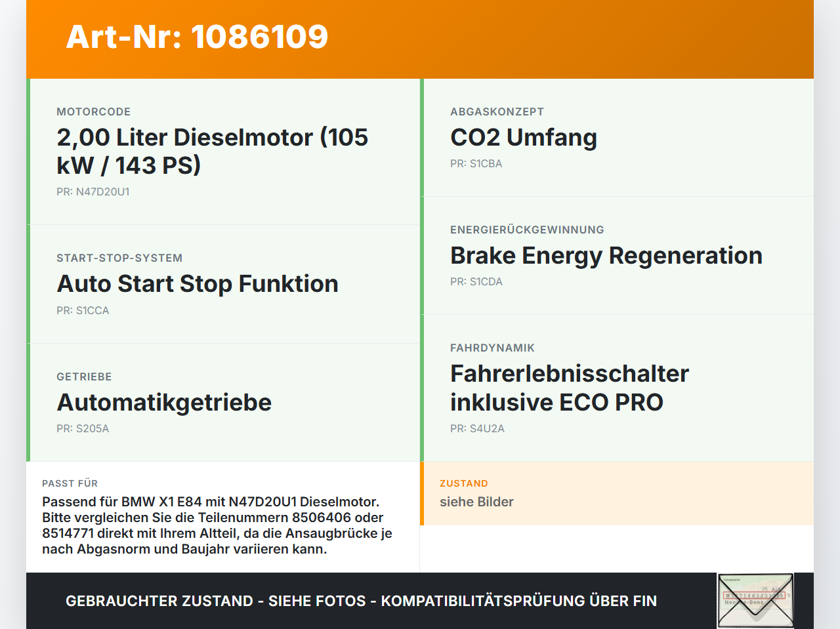Select the text 'PR: N47D20U1'
This screenshot has height=629, width=840.
coord(93,192)
